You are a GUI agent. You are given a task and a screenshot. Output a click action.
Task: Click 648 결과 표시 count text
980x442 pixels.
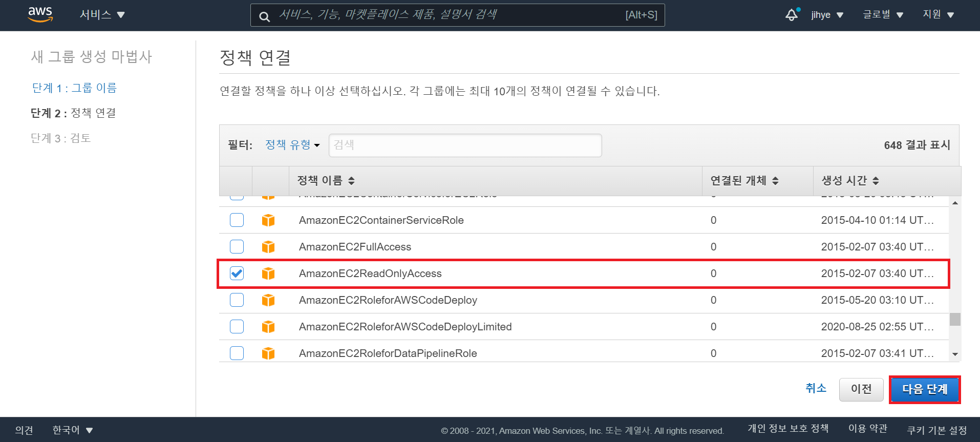[x=917, y=145]
